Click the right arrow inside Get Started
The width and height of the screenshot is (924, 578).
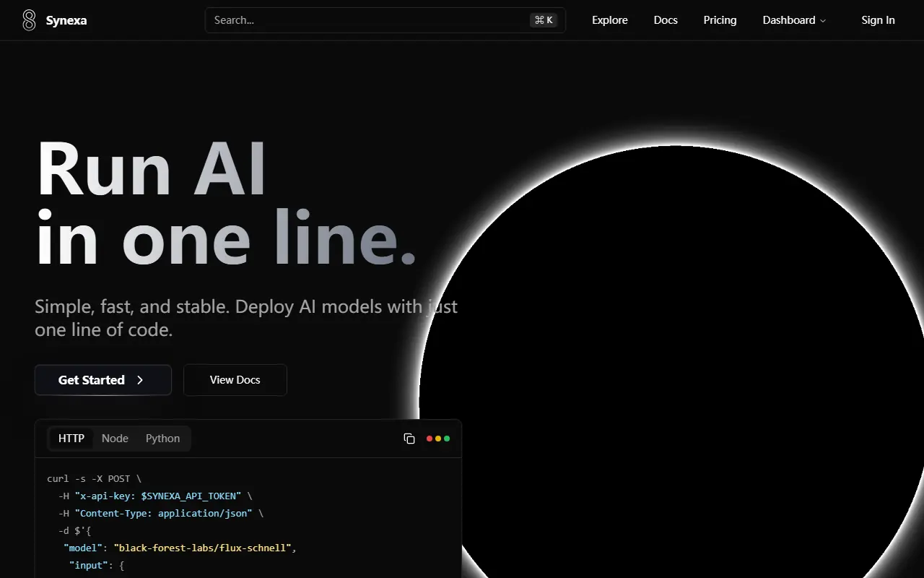(140, 380)
